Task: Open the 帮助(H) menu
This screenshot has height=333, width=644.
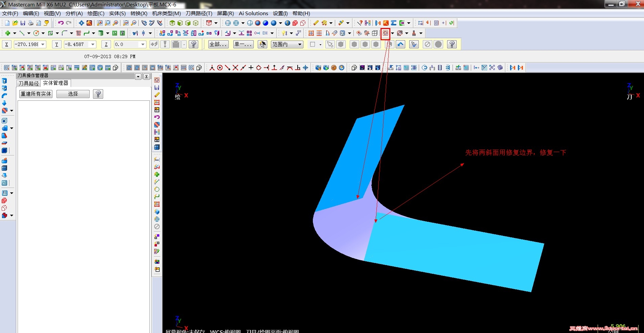Action: pos(301,14)
